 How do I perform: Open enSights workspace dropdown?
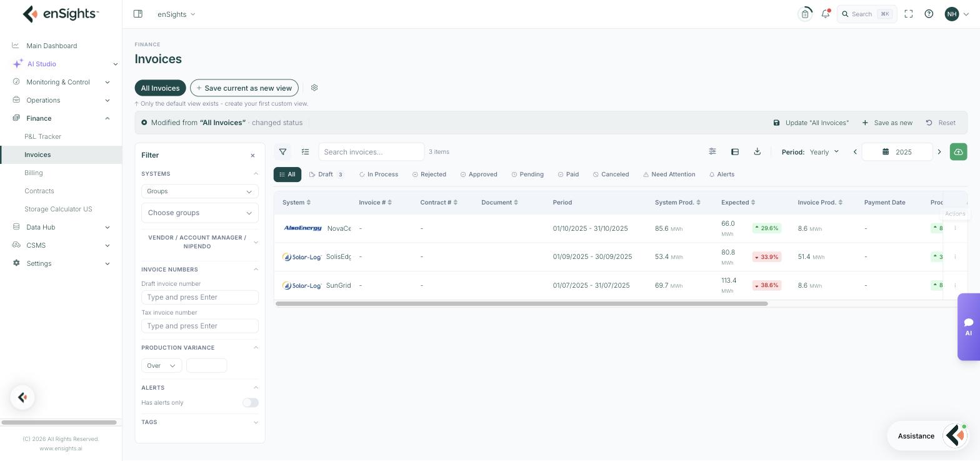pos(176,14)
